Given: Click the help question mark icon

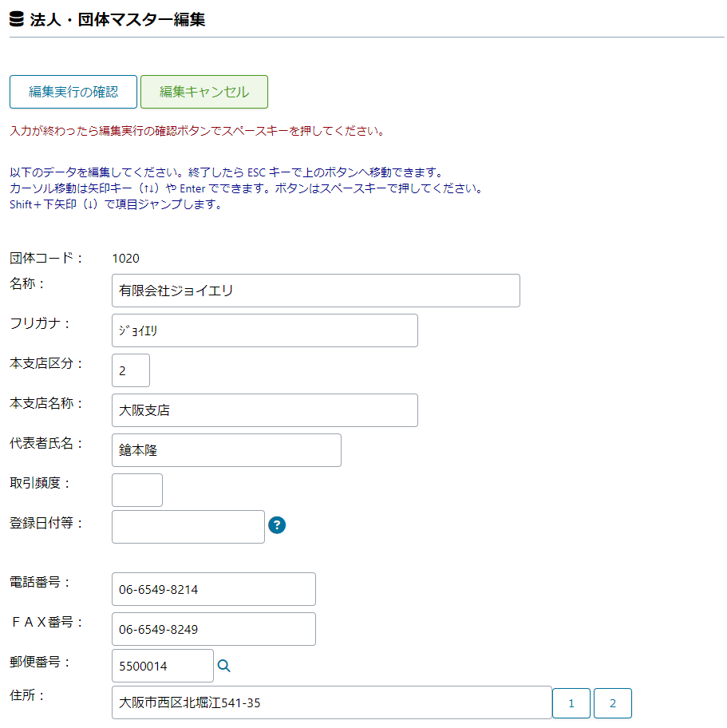Looking at the screenshot, I should pos(277,524).
